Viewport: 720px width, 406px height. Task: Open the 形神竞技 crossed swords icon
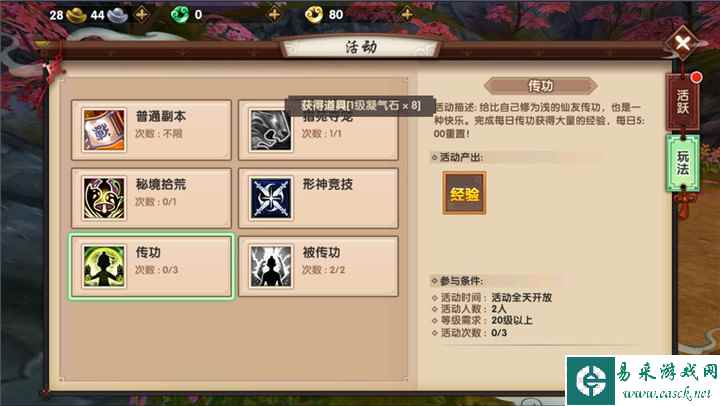tap(271, 198)
